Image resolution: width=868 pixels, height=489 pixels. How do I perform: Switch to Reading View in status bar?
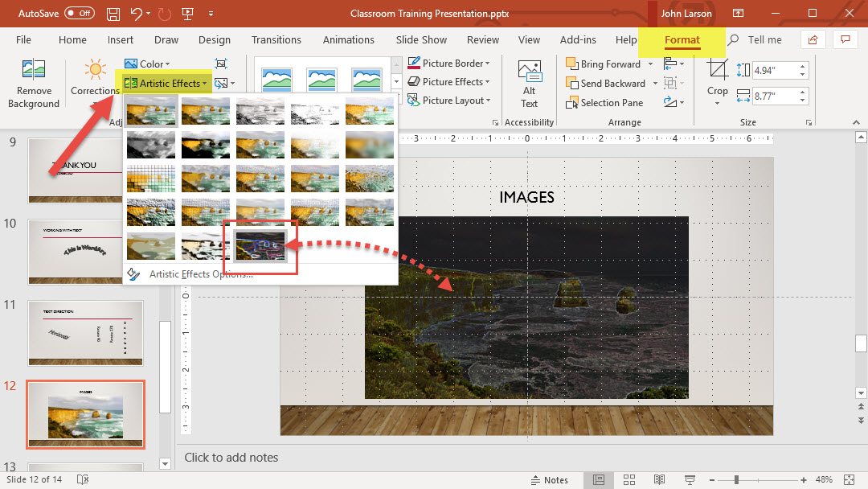(659, 480)
